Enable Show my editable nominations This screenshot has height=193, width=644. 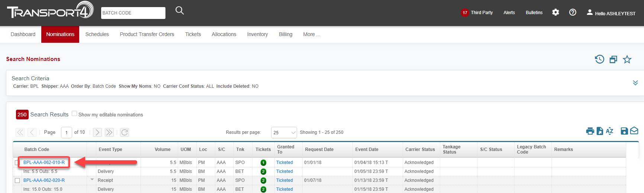(74, 114)
